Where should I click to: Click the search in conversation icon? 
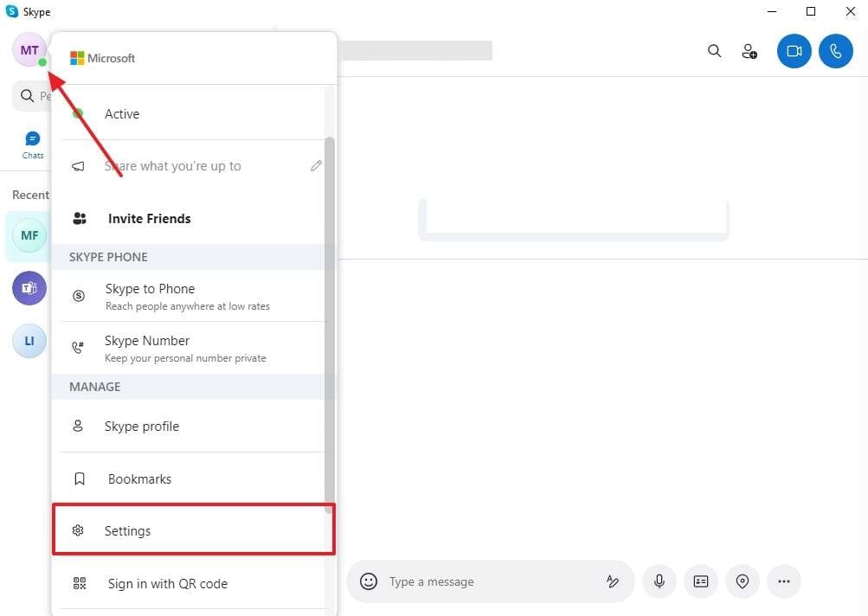[x=714, y=51]
